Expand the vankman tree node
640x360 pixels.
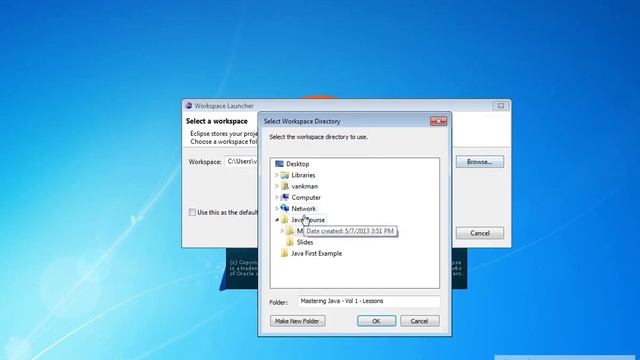pos(277,186)
